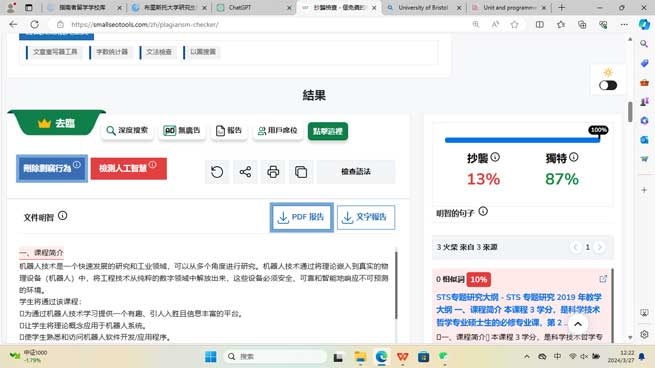This screenshot has width=655, height=368.
Task: Open browser settings and more menu
Action: pyautogui.click(x=624, y=25)
